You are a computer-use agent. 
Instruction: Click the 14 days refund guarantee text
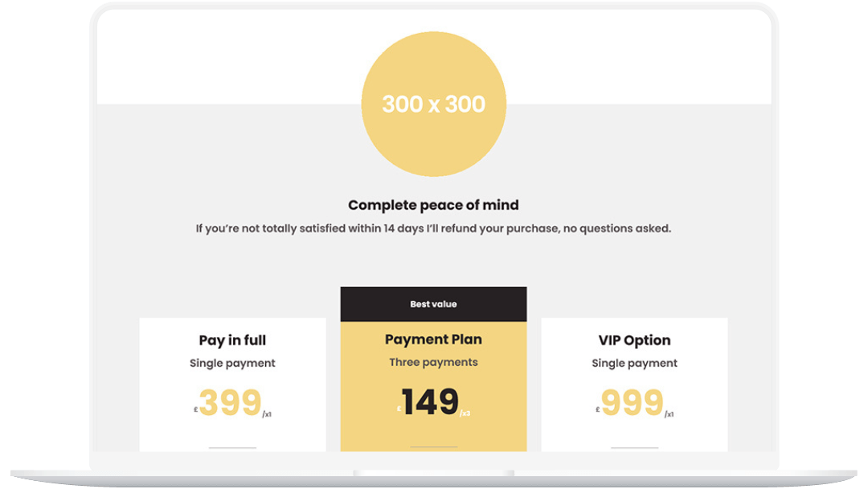(x=433, y=228)
